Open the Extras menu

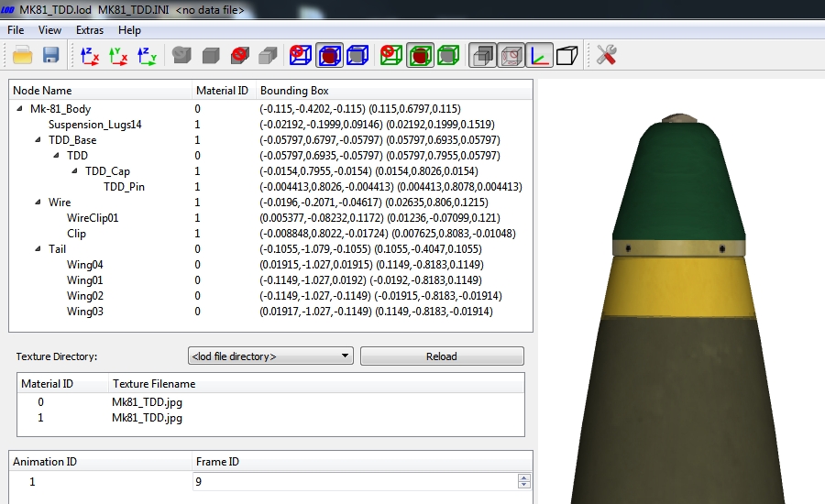(90, 30)
